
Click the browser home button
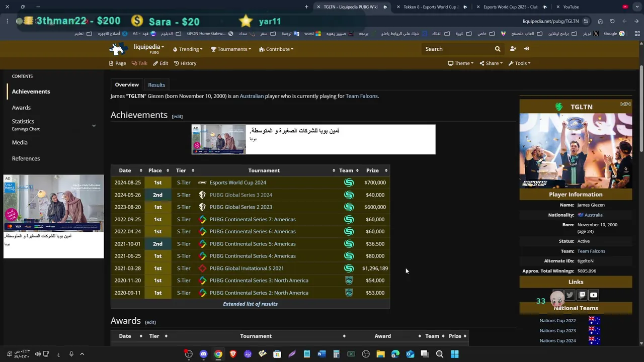(600, 21)
